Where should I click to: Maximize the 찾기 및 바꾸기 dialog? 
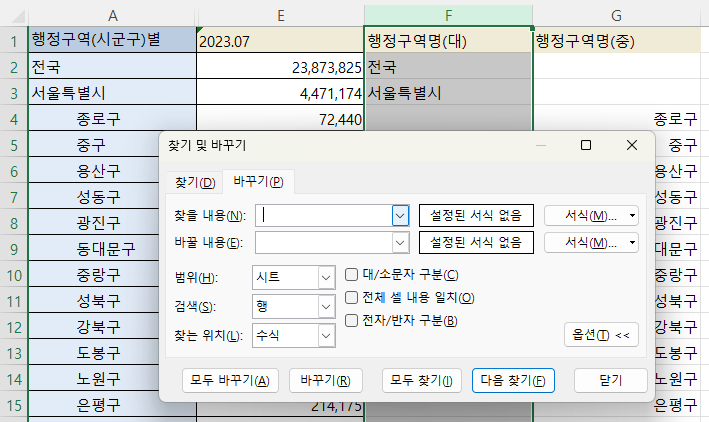tap(586, 145)
